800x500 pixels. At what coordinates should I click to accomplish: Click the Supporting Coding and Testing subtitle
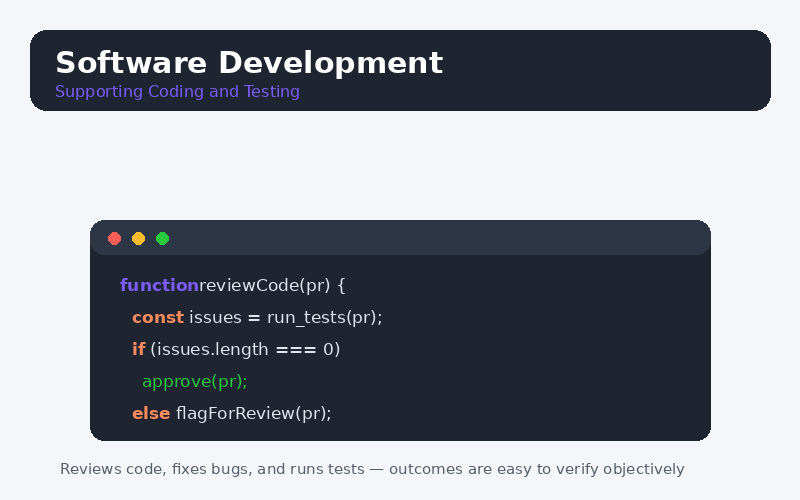(x=177, y=92)
